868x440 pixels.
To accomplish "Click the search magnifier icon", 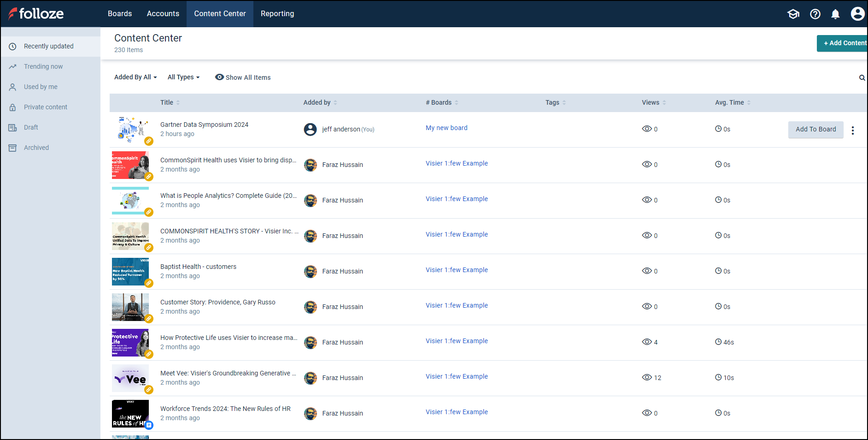I will [862, 78].
